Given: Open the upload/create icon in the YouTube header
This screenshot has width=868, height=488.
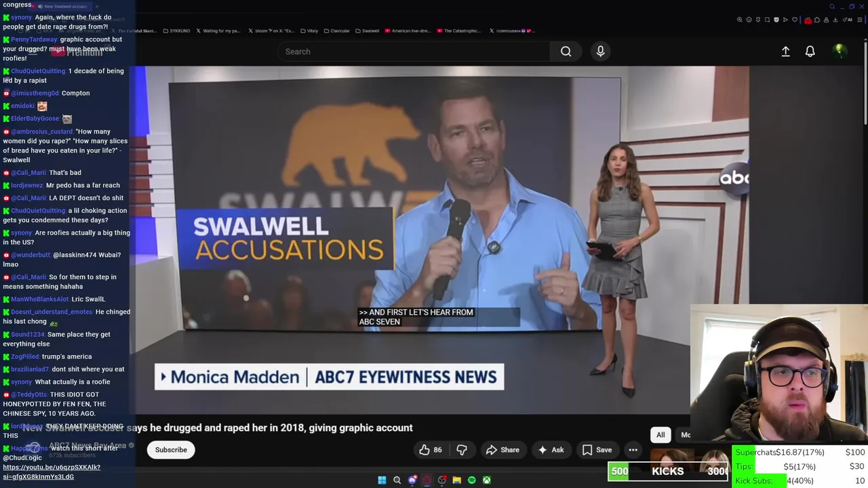Looking at the screenshot, I should click(785, 52).
